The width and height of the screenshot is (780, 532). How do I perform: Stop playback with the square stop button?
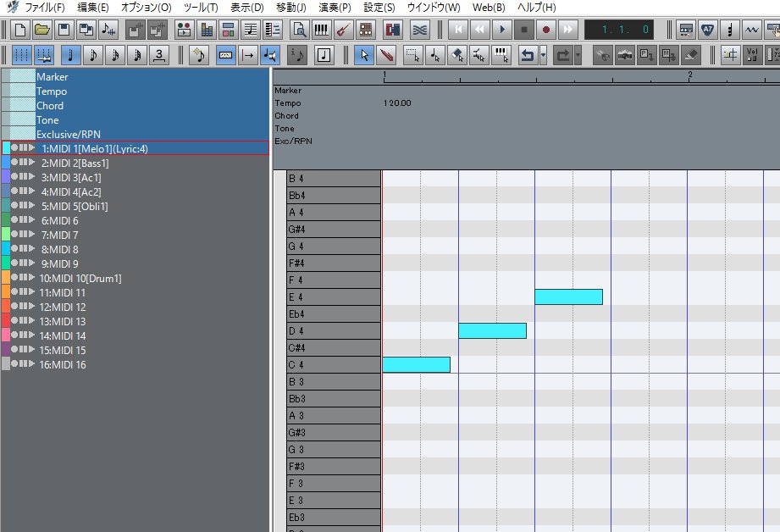pos(524,30)
